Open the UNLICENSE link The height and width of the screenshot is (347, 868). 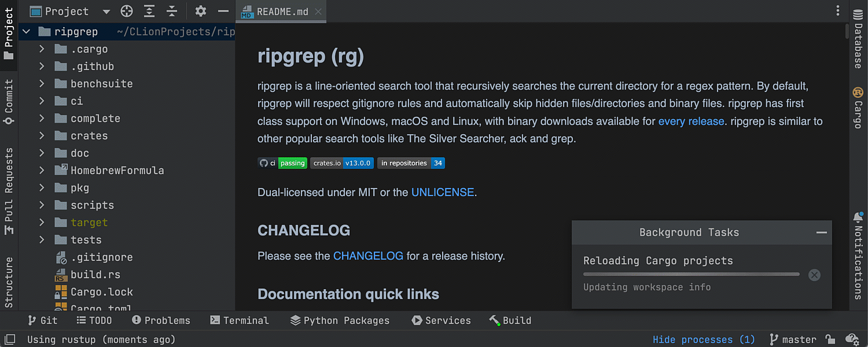pos(443,193)
